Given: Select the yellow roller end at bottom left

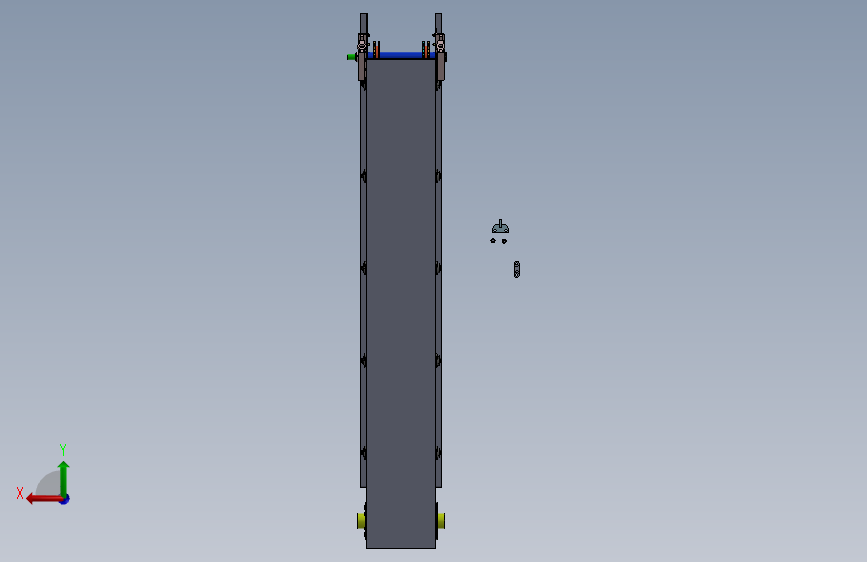Looking at the screenshot, I should (361, 521).
